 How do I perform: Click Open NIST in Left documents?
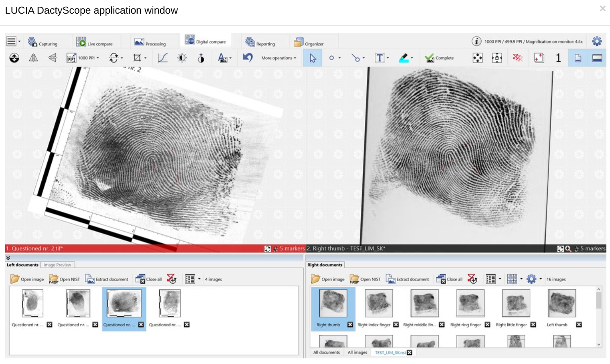[x=65, y=279]
